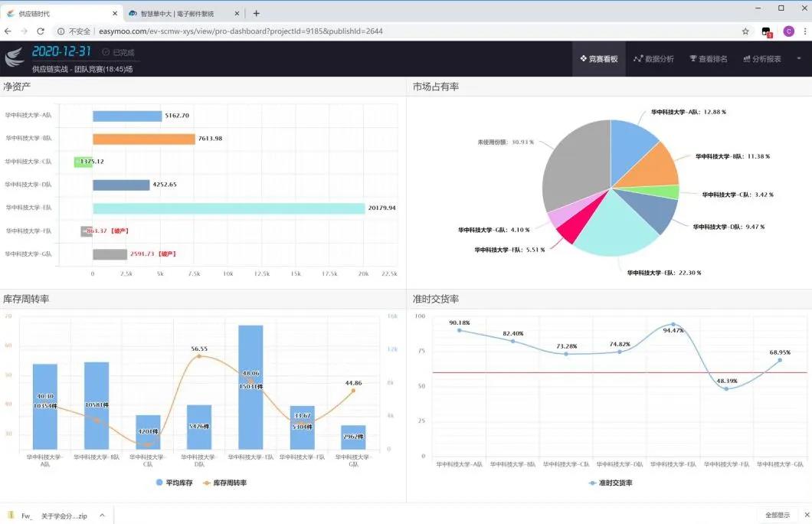
Task: Expand download item options chevron
Action: tap(103, 516)
